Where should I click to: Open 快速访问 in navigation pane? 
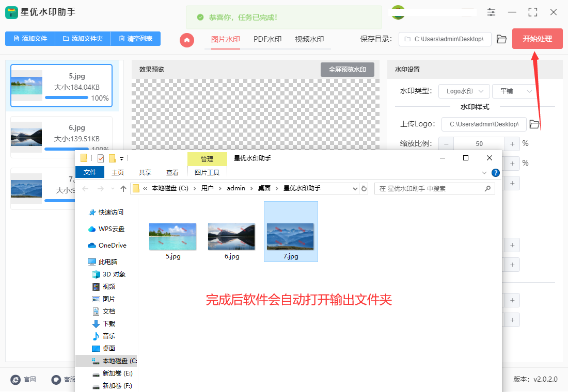[106, 213]
